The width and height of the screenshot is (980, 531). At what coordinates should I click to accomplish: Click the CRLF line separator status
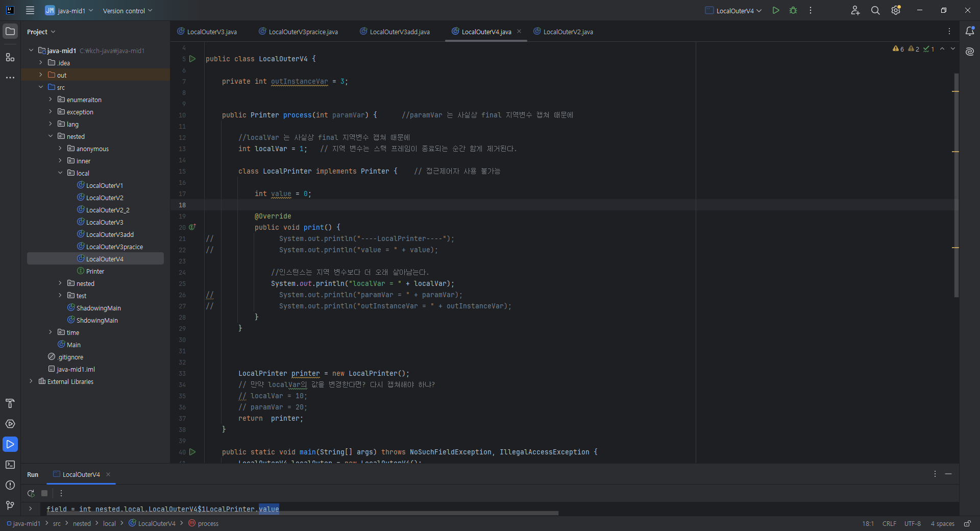coord(889,524)
